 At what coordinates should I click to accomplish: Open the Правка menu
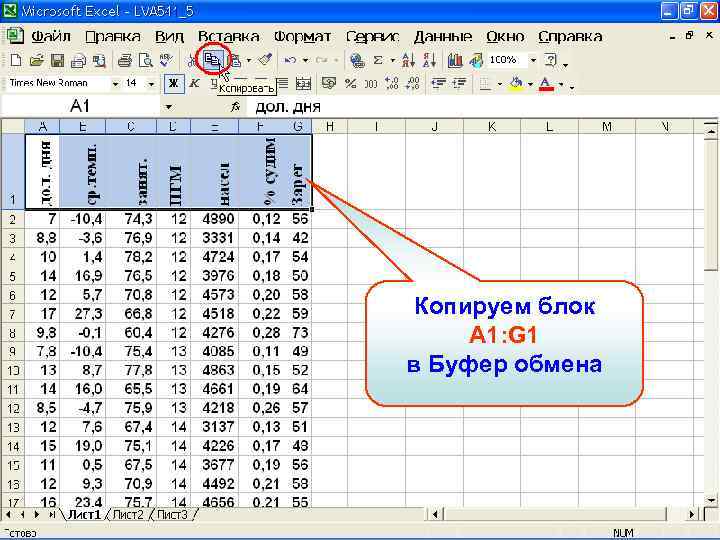pos(113,36)
